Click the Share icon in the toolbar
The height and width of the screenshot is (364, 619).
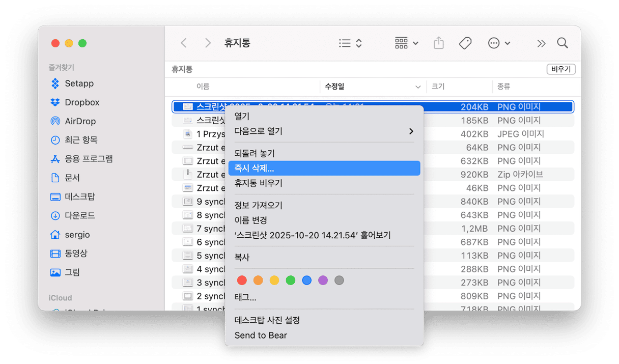point(438,43)
